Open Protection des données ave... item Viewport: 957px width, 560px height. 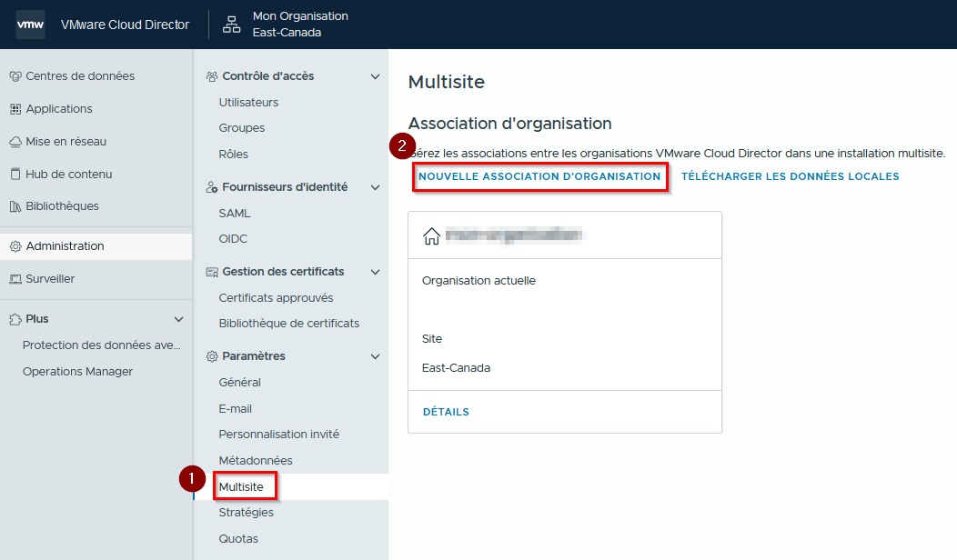coord(101,345)
